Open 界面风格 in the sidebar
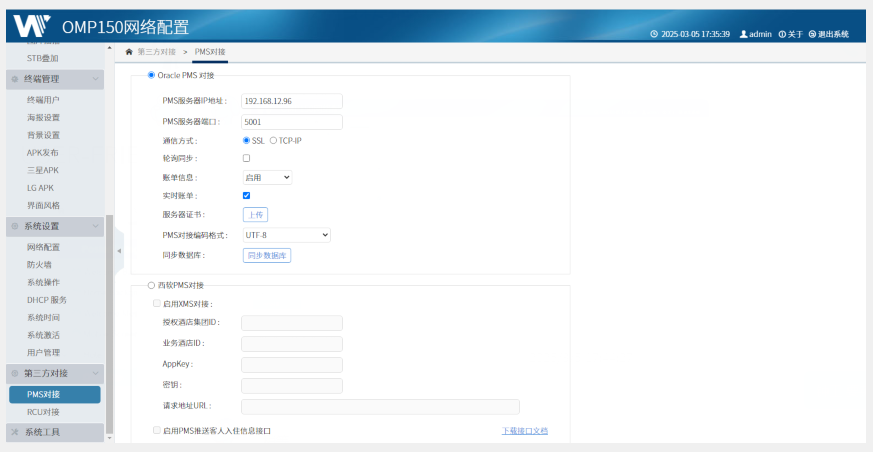Image resolution: width=873 pixels, height=452 pixels. 43,205
